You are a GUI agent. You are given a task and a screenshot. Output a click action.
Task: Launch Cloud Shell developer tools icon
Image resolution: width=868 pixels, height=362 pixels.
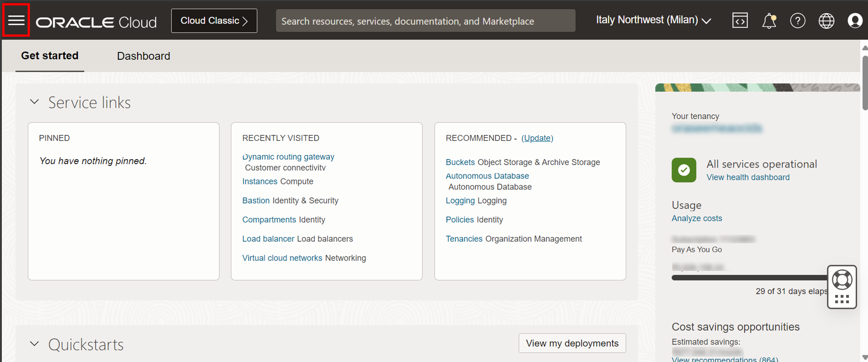click(740, 21)
